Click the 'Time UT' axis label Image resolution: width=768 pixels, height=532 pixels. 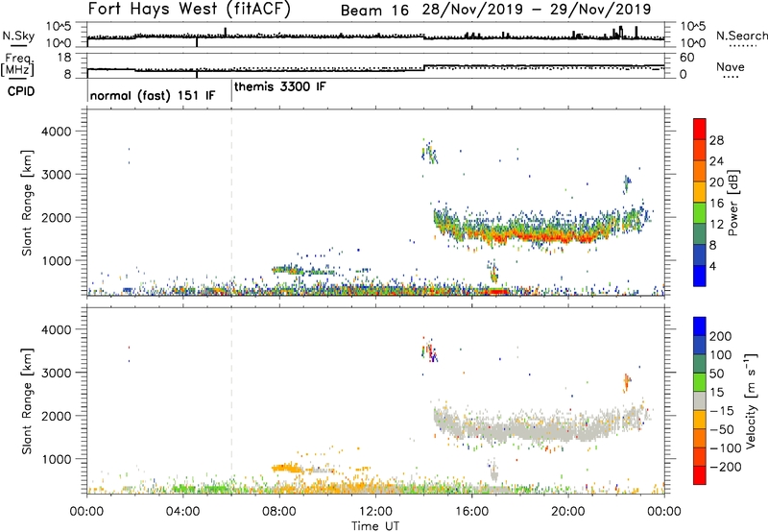(375, 525)
